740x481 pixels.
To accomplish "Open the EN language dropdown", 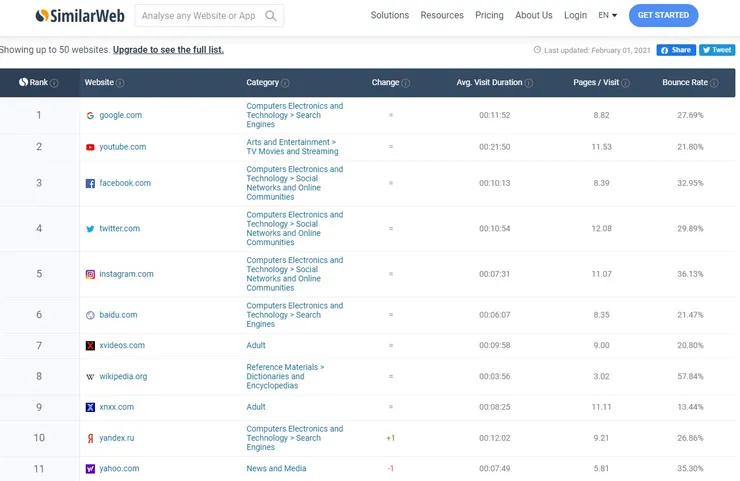I will point(607,16).
